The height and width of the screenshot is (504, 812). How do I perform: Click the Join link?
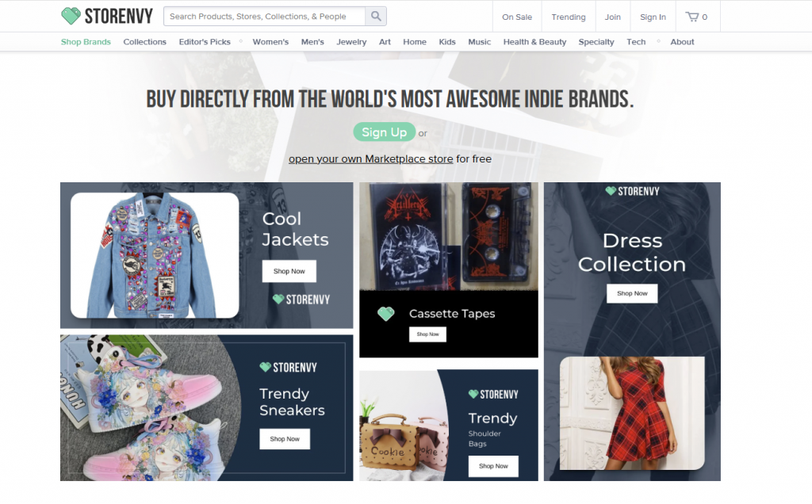click(x=613, y=17)
